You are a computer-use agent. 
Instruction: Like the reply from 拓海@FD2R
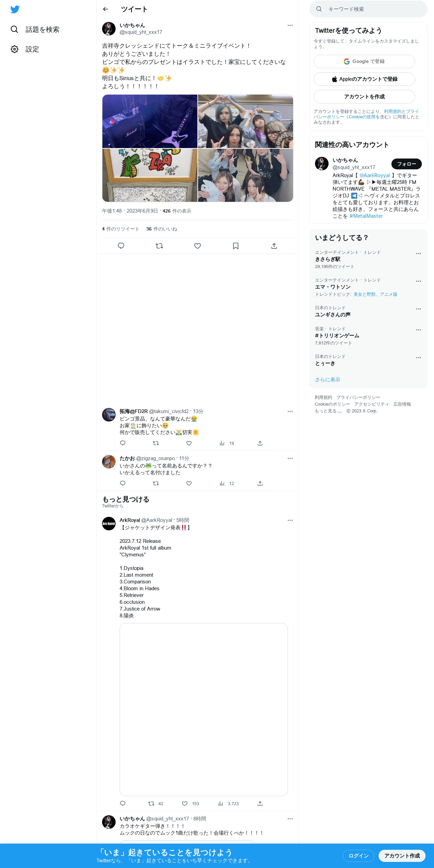click(x=189, y=443)
